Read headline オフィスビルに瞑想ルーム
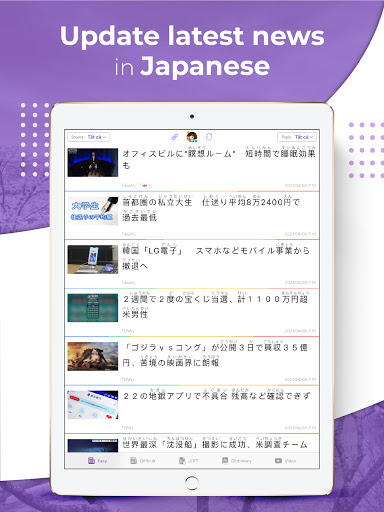Viewport: 384px width, 512px height. click(219, 159)
